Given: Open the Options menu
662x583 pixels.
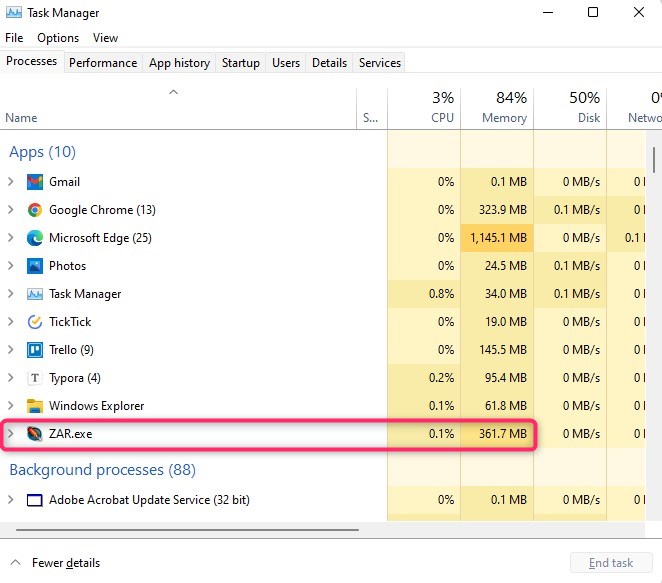Looking at the screenshot, I should click(x=58, y=38).
